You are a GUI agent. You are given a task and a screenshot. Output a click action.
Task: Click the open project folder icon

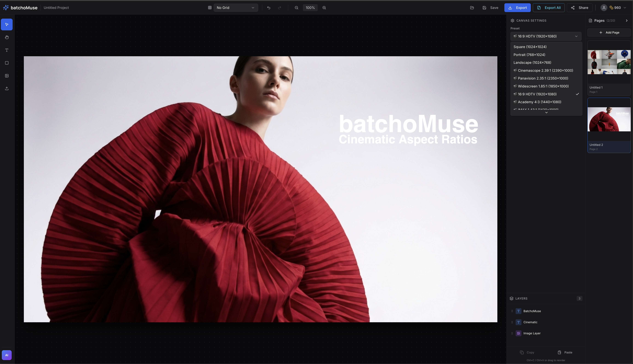tap(472, 8)
